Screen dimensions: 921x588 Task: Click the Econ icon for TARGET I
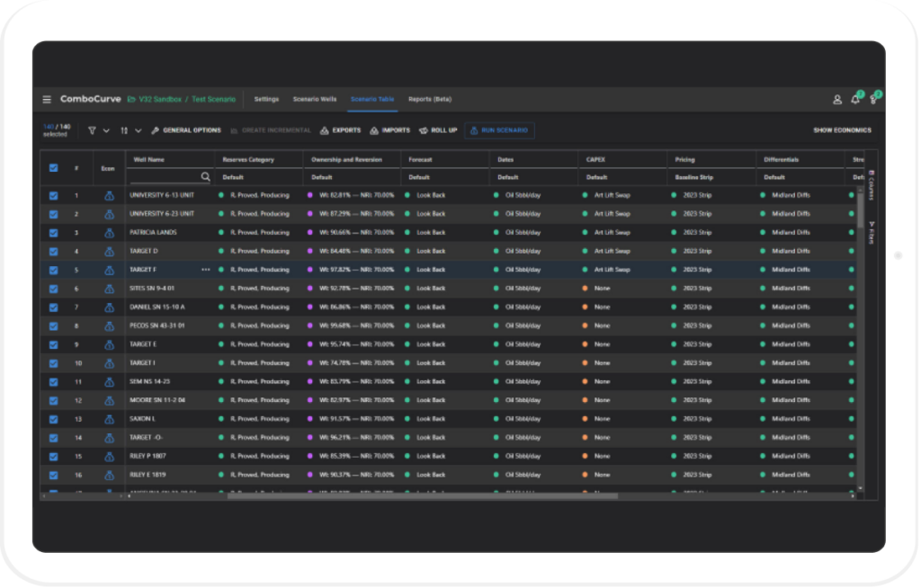pos(109,363)
